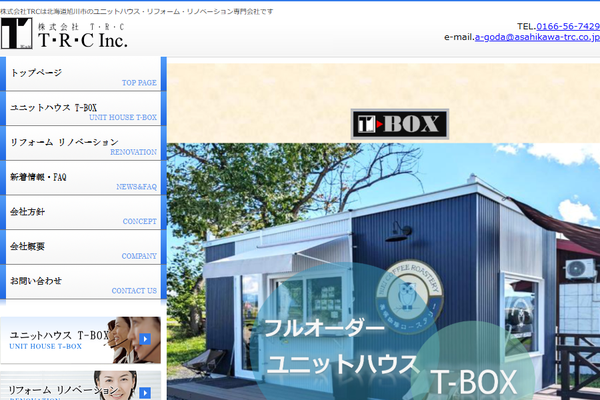Open 新着情報・FAQ NEWS&FAQ menu item
This screenshot has height=400, width=600.
[83, 178]
